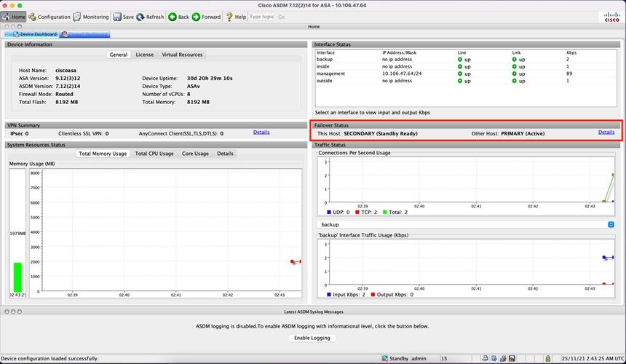Click the red TCP legend swatch
This screenshot has width=626, height=364.
[357, 213]
